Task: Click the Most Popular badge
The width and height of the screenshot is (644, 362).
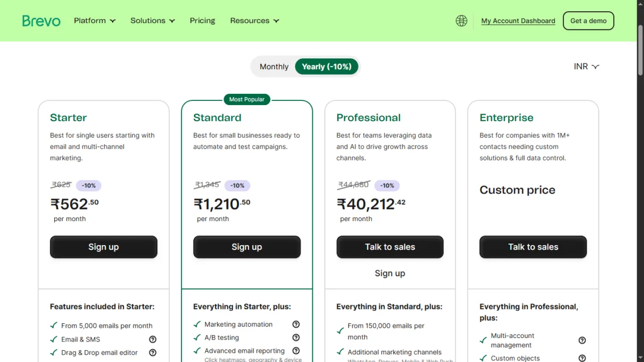Action: [247, 99]
